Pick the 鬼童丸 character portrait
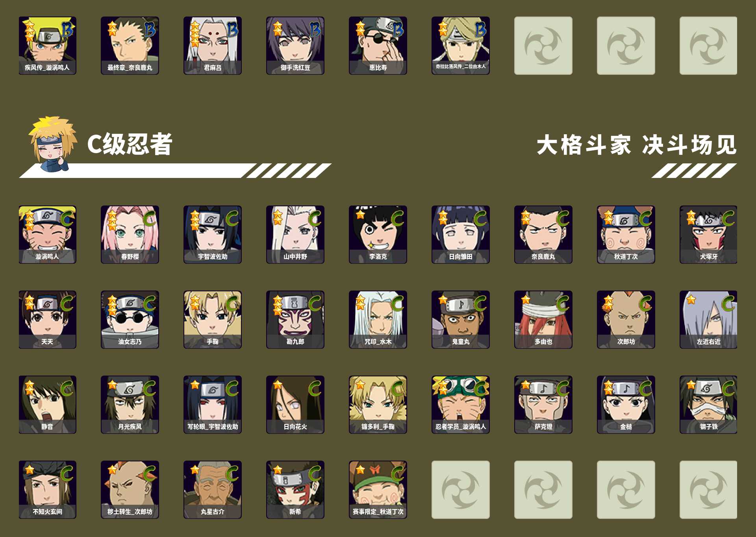The width and height of the screenshot is (756, 537). tap(461, 320)
